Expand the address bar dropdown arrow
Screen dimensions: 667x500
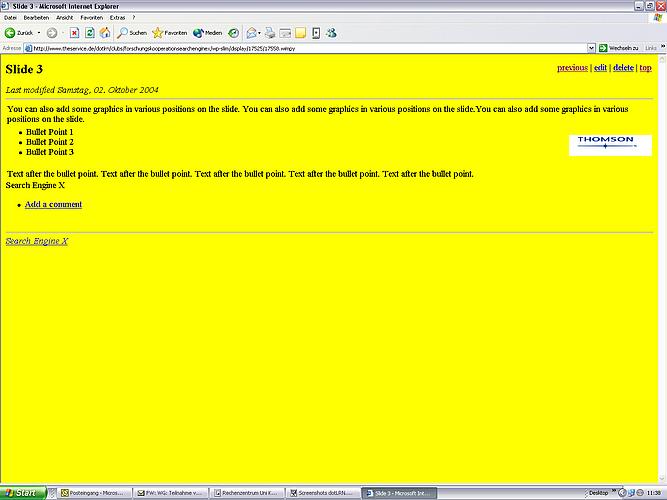coord(591,49)
